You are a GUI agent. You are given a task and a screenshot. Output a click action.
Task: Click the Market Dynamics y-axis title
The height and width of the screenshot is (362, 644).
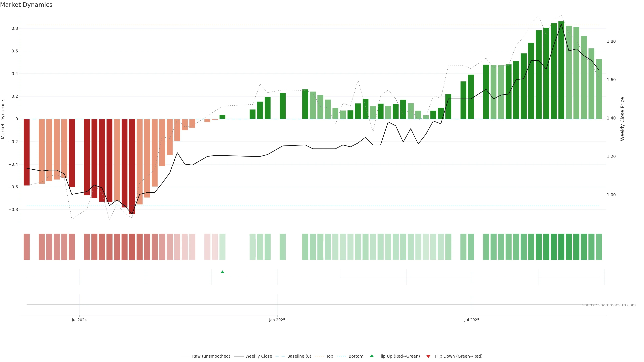pyautogui.click(x=3, y=119)
